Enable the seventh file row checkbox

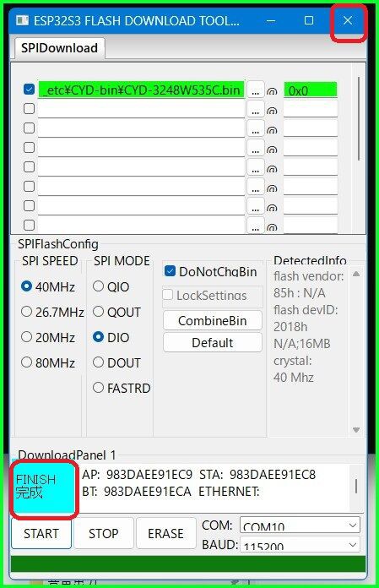point(29,206)
